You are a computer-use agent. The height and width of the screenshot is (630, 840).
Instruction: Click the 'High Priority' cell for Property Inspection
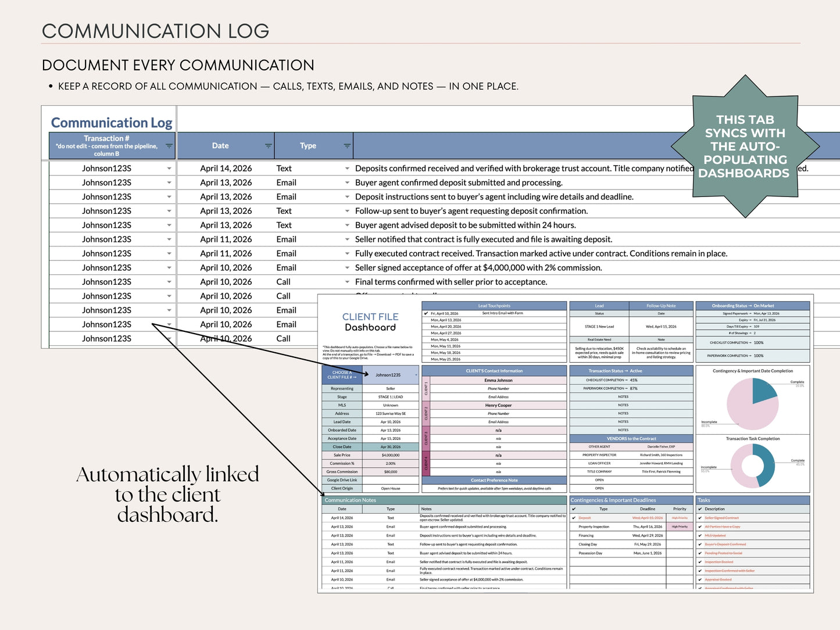pyautogui.click(x=680, y=527)
